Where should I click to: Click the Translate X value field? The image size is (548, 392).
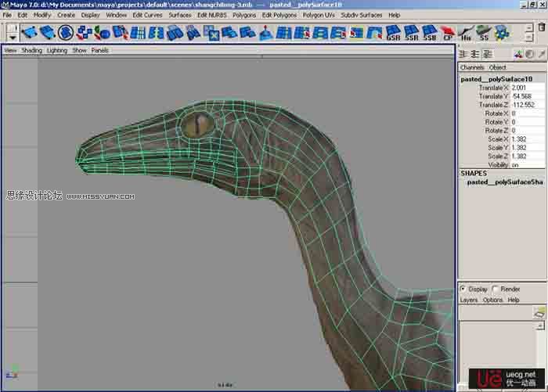pos(520,88)
